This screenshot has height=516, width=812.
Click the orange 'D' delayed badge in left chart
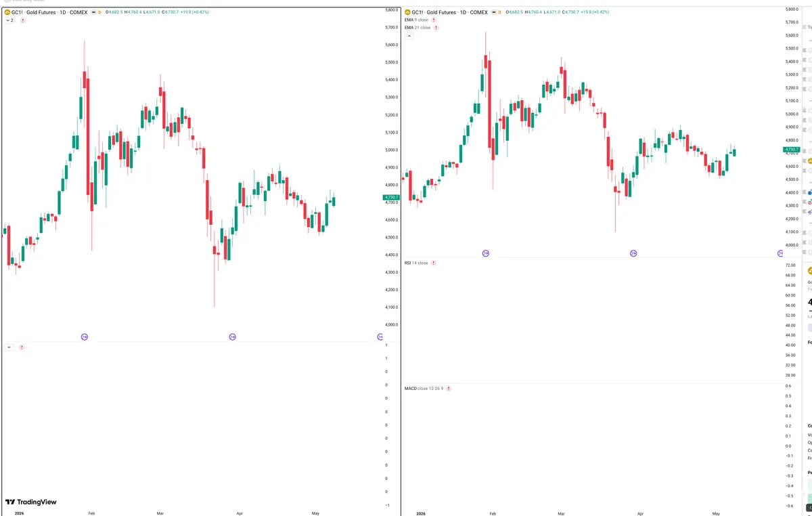point(100,12)
